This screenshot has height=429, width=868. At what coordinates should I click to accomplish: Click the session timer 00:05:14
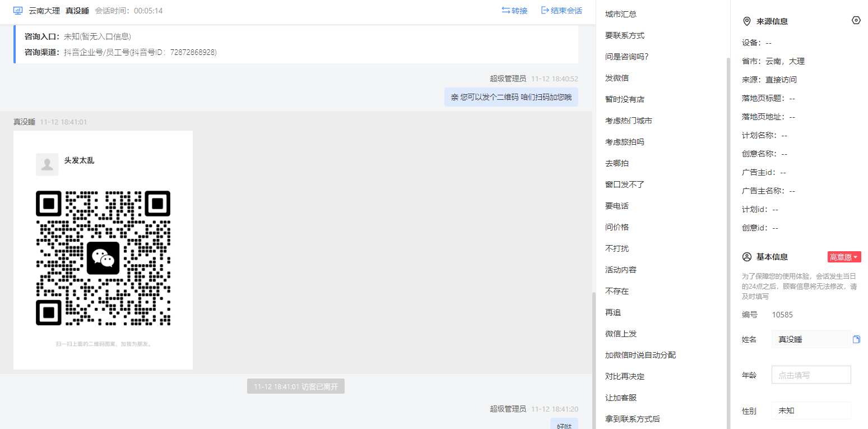click(x=148, y=11)
